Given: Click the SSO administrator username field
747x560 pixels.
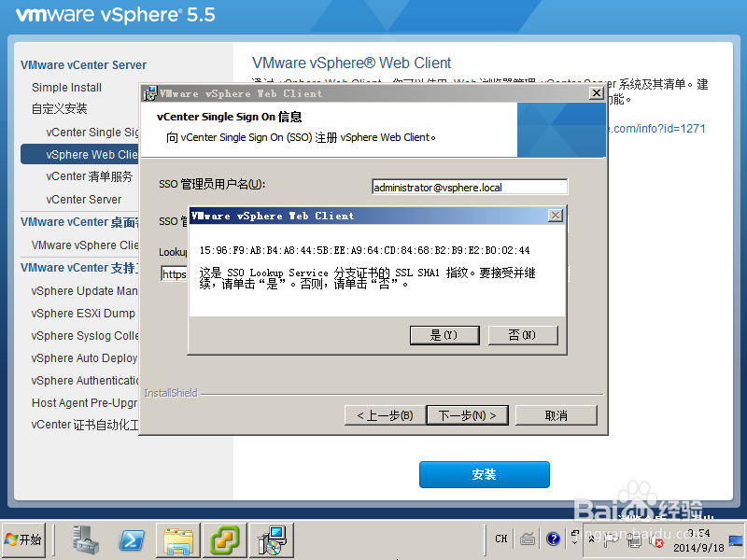Looking at the screenshot, I should coord(469,187).
